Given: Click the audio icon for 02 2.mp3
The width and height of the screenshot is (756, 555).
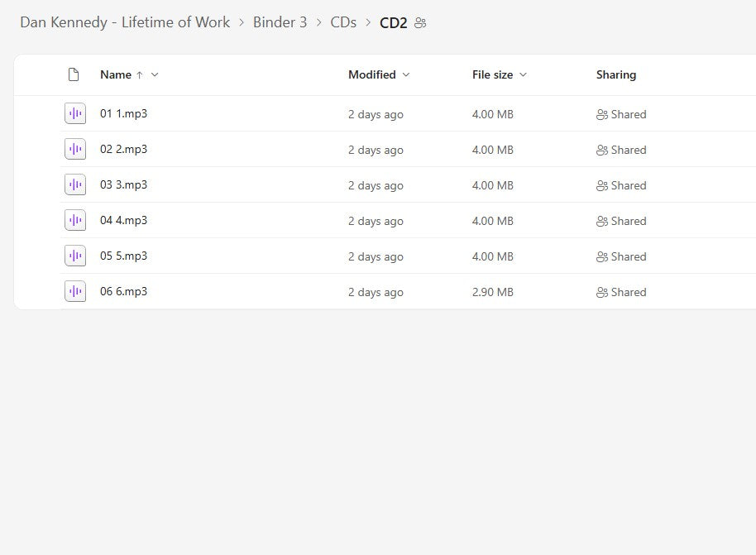Looking at the screenshot, I should click(75, 150).
